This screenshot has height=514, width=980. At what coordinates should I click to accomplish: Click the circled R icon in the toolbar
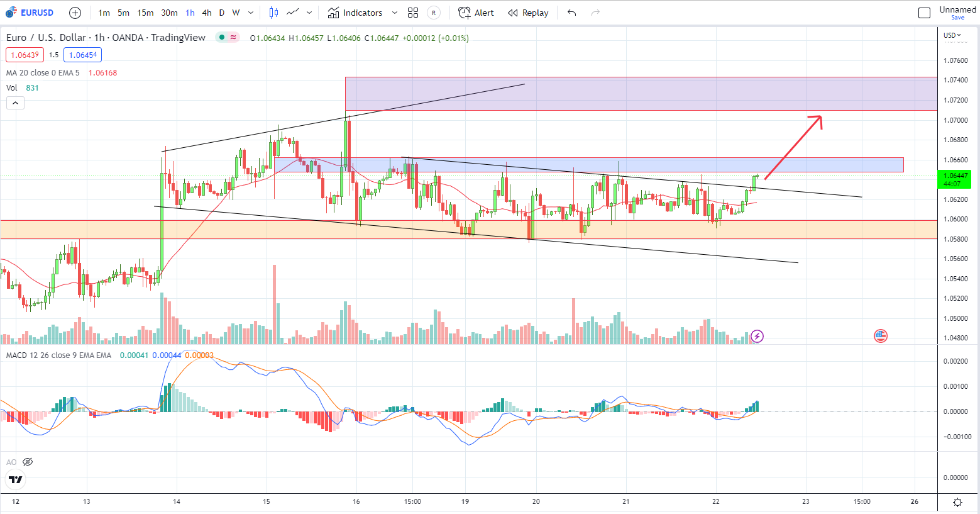[x=434, y=13]
